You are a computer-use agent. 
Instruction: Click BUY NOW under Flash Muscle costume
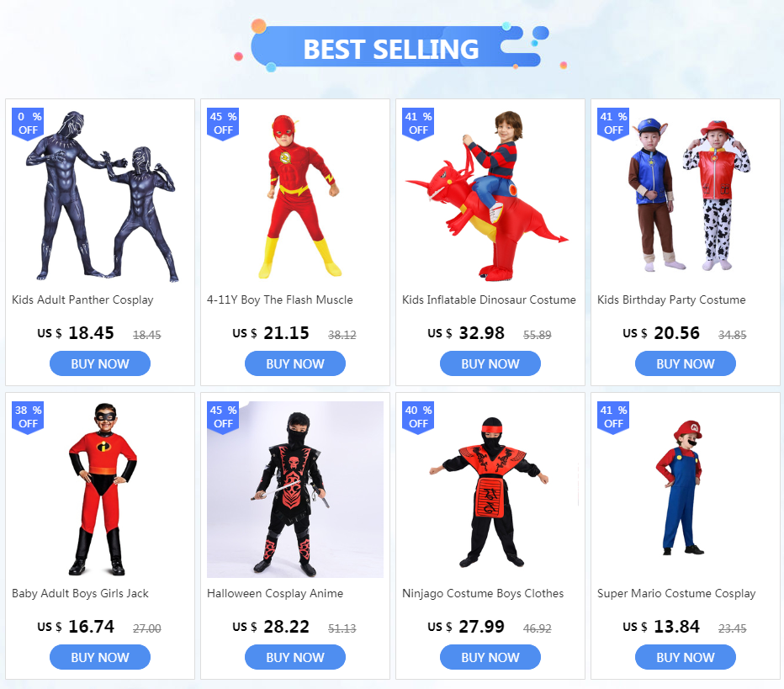pos(295,363)
